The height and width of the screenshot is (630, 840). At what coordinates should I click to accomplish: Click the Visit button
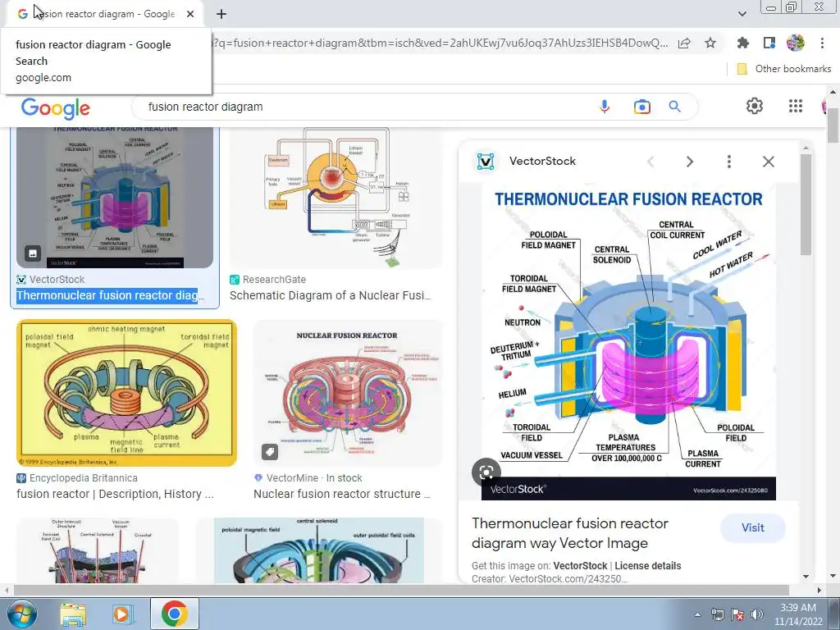coord(753,527)
